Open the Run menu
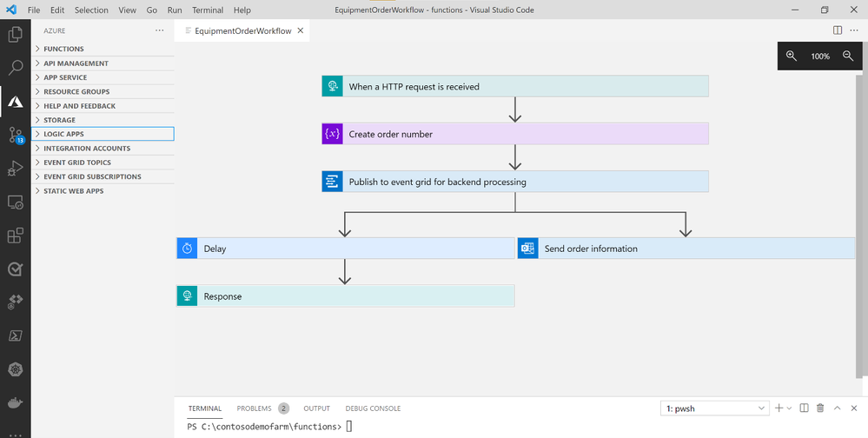868x438 pixels. click(x=175, y=10)
